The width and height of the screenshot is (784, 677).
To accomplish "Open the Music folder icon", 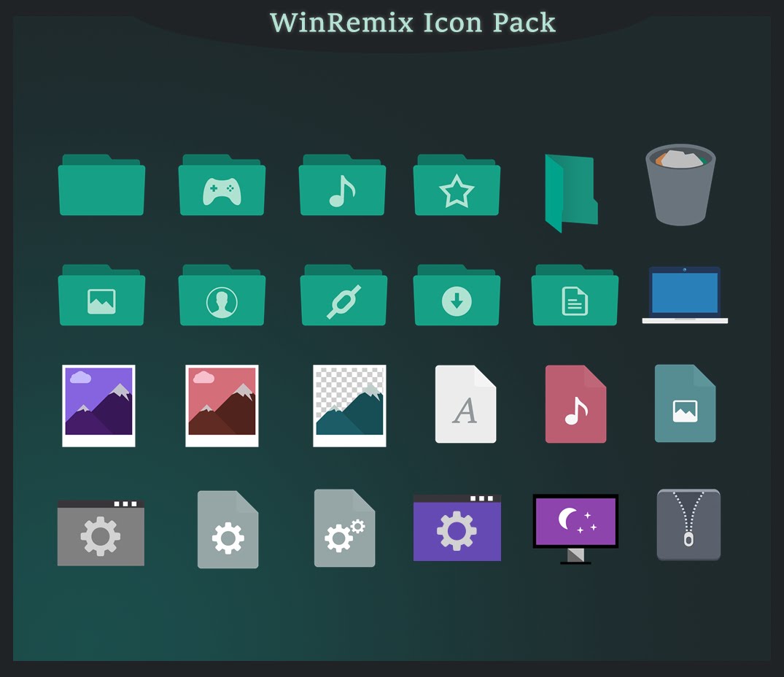I will click(343, 188).
